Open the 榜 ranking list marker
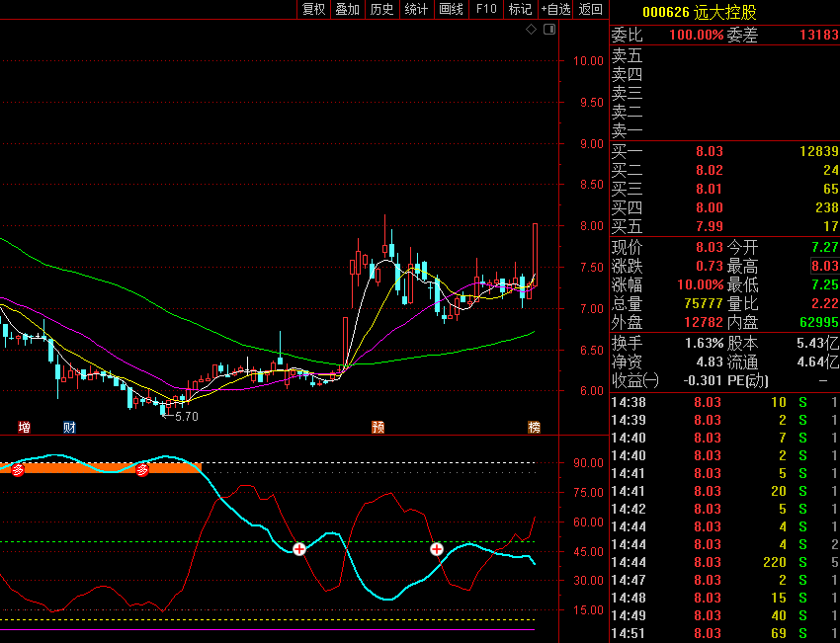 coord(534,428)
